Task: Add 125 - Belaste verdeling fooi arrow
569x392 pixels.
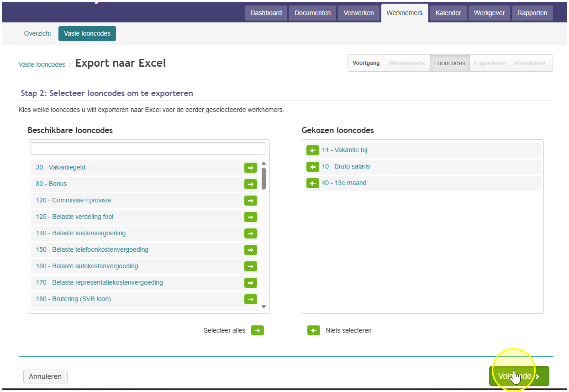Action: (251, 217)
